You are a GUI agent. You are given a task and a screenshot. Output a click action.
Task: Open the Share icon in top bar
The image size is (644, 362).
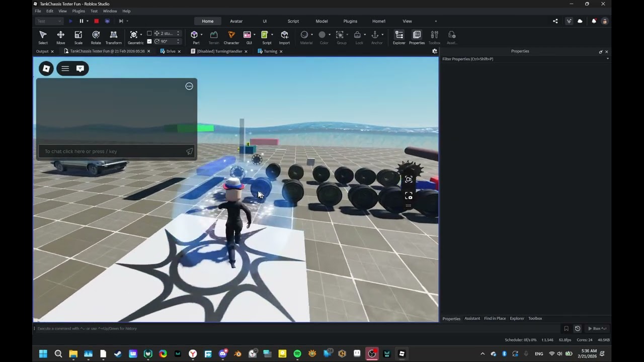555,21
